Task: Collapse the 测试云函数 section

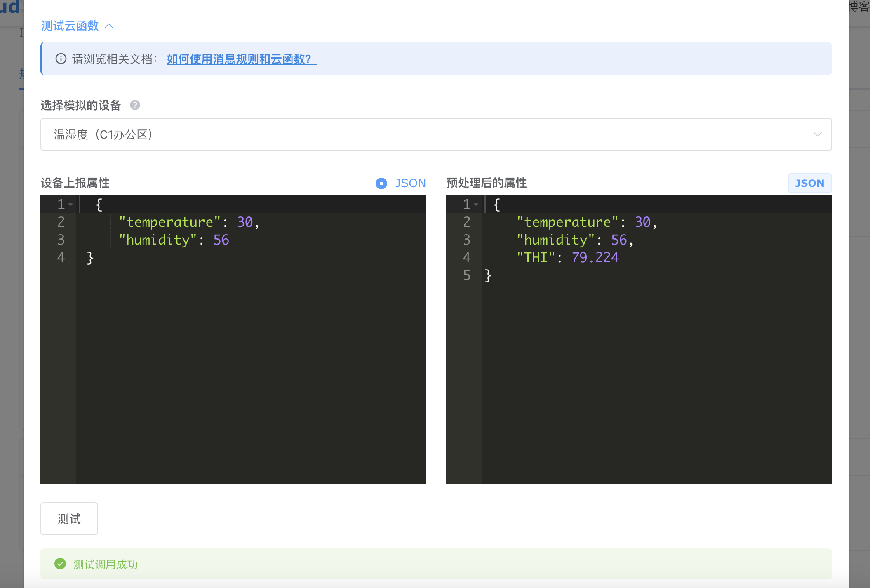Action: click(x=77, y=26)
